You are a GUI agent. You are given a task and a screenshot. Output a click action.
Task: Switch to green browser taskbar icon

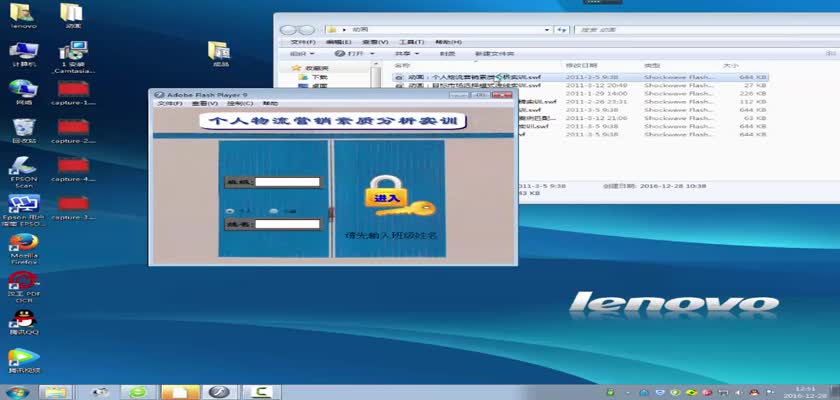click(138, 392)
